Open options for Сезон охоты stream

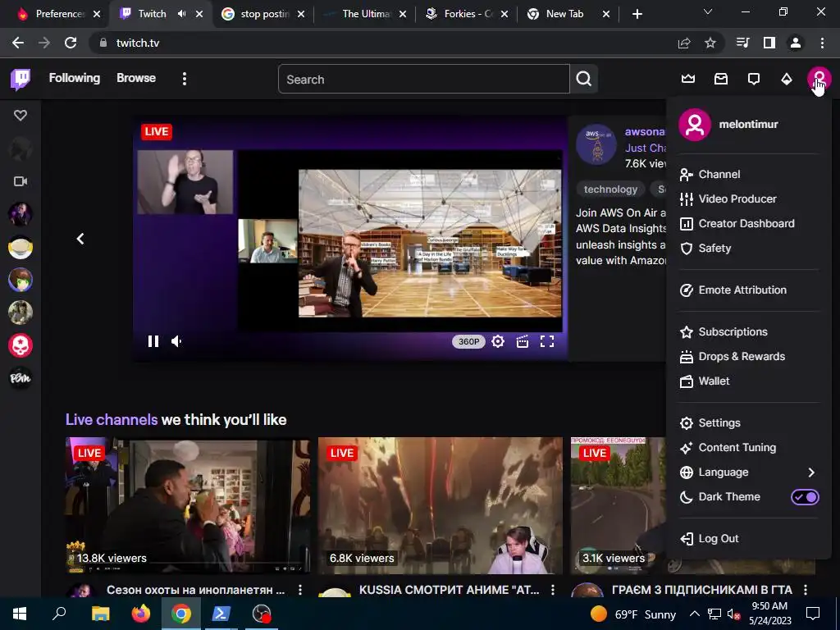click(300, 590)
